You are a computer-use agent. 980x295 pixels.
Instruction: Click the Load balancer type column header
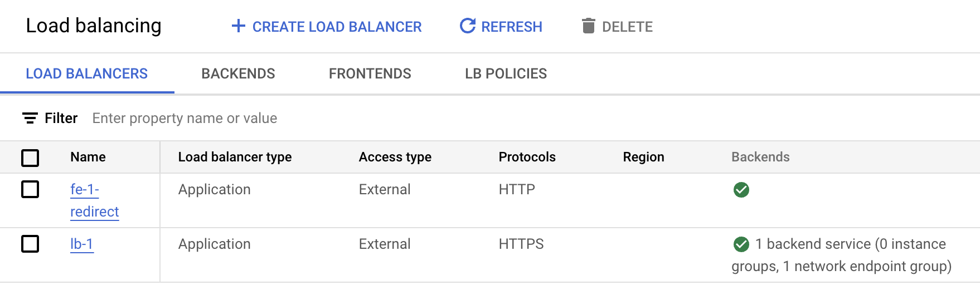click(235, 157)
